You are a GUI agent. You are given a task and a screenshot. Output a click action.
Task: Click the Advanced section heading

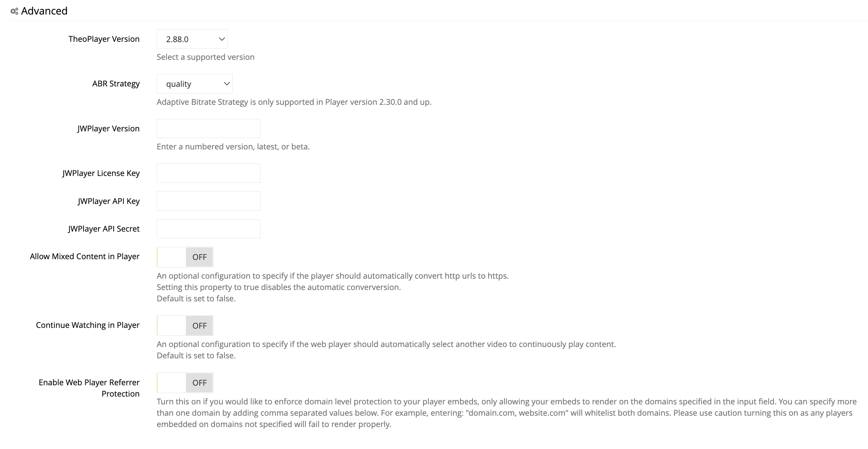(x=44, y=11)
